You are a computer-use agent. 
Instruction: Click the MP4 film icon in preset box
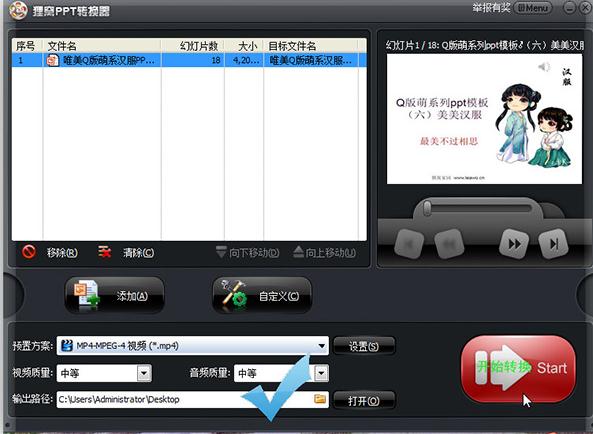67,346
